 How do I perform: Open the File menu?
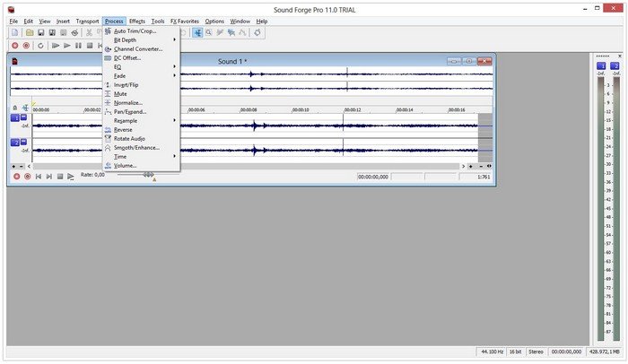pos(13,22)
